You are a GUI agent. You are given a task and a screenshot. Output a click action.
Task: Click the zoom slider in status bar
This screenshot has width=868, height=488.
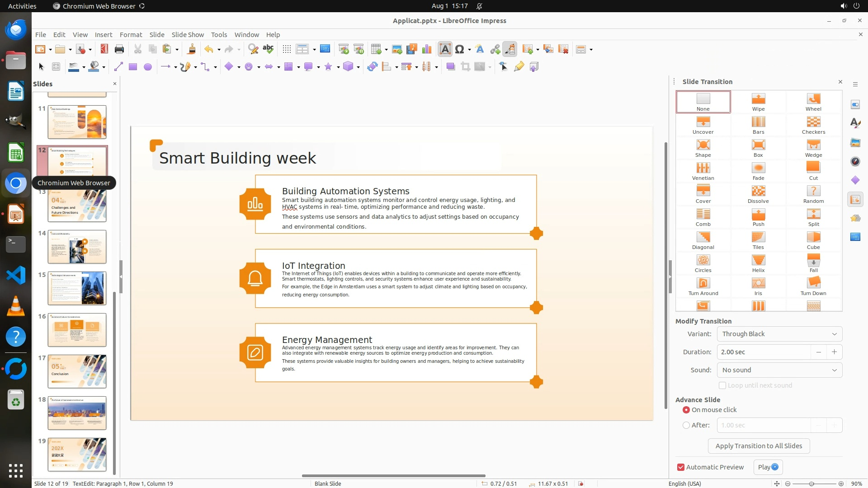point(811,483)
